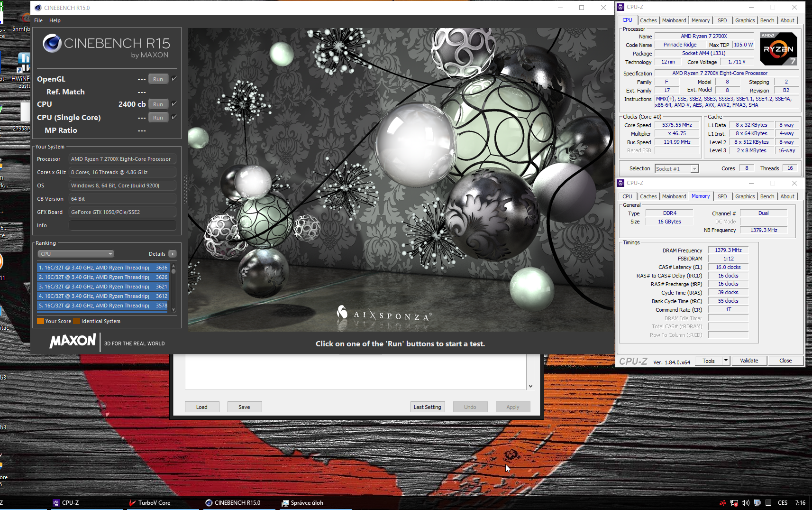Toggle the CPU test checkbox
The height and width of the screenshot is (510, 812).
[174, 104]
